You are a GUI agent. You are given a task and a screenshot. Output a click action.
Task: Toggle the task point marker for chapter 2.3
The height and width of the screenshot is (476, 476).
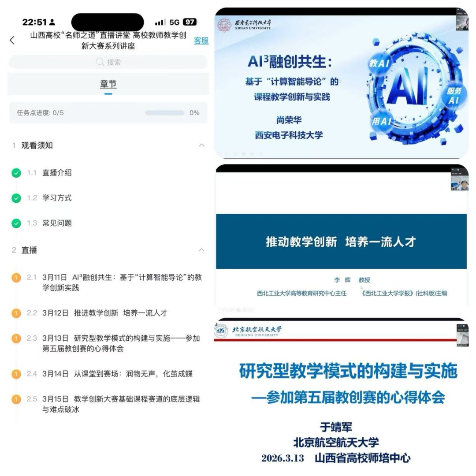pyautogui.click(x=17, y=338)
